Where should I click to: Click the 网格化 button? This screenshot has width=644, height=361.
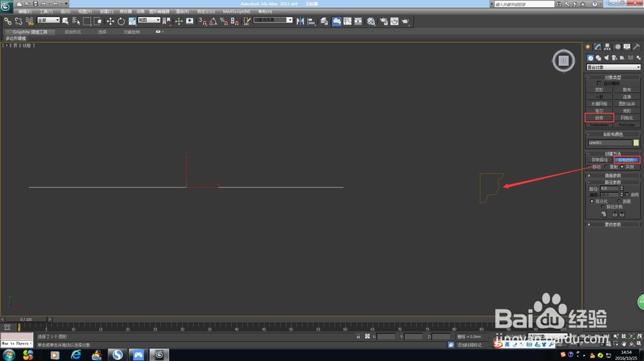(627, 118)
